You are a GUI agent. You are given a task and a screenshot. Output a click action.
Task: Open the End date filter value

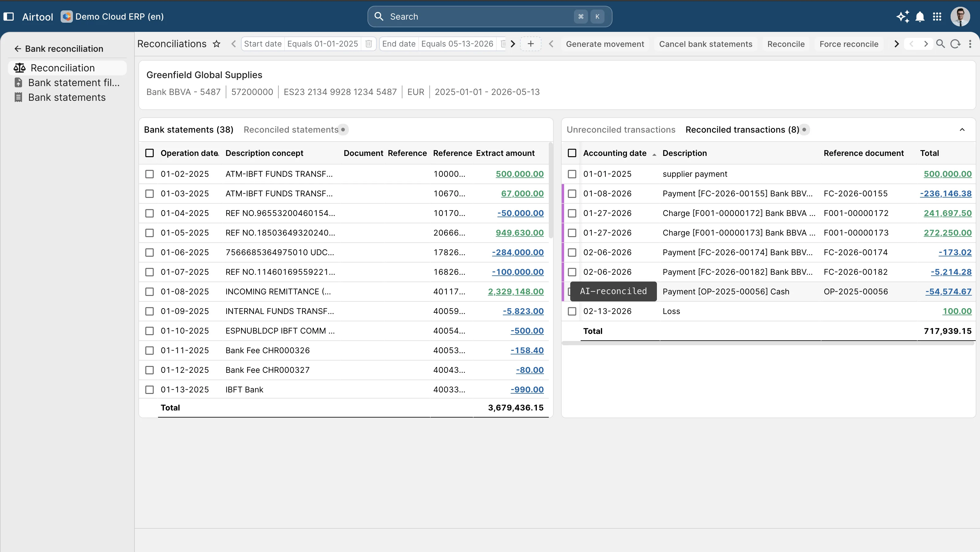(x=457, y=44)
